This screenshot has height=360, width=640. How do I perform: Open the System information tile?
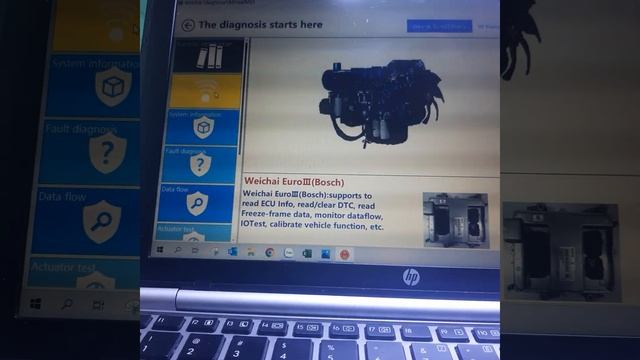[x=202, y=127]
